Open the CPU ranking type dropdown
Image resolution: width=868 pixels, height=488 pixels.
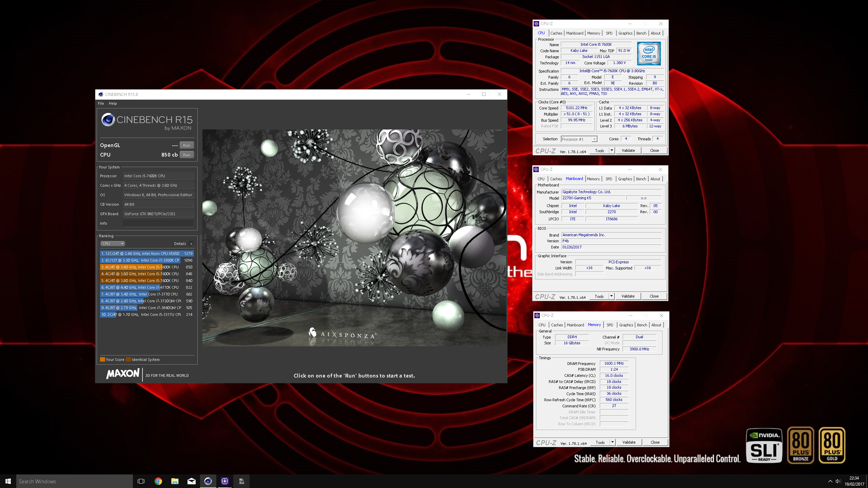click(113, 244)
